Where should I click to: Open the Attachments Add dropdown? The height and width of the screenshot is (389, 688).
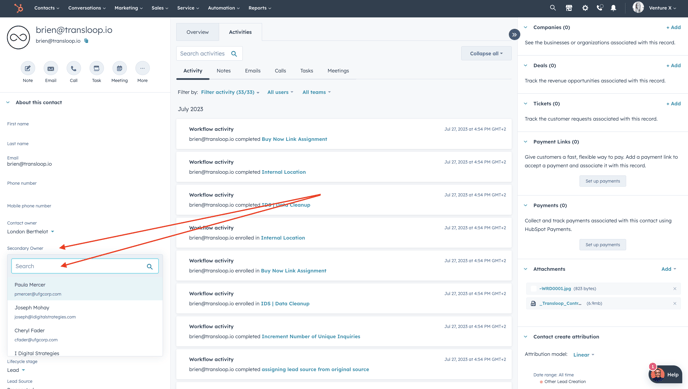pyautogui.click(x=669, y=269)
